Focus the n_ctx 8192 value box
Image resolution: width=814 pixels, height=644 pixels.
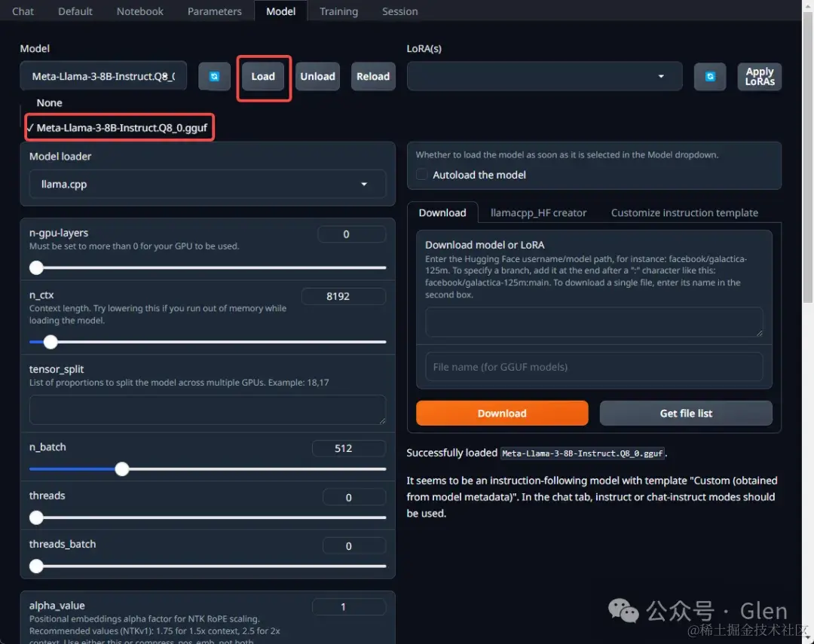pos(344,296)
